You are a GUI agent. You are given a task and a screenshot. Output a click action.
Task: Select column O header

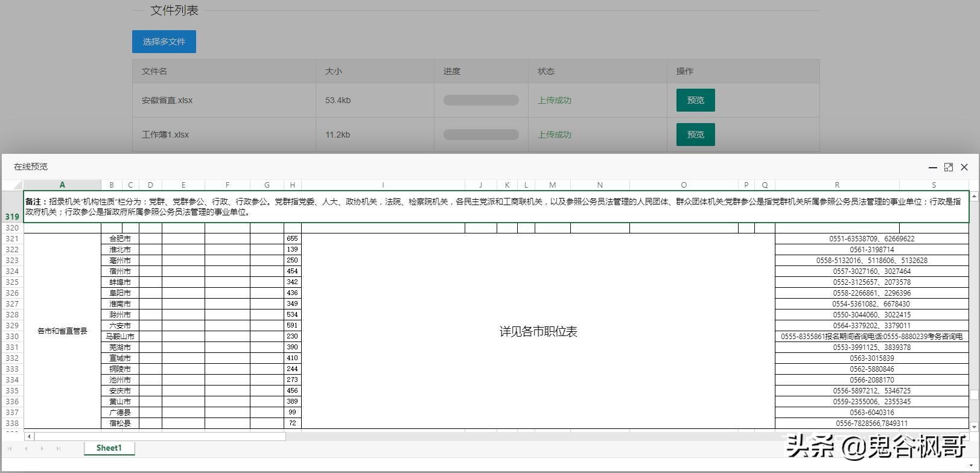pyautogui.click(x=684, y=185)
